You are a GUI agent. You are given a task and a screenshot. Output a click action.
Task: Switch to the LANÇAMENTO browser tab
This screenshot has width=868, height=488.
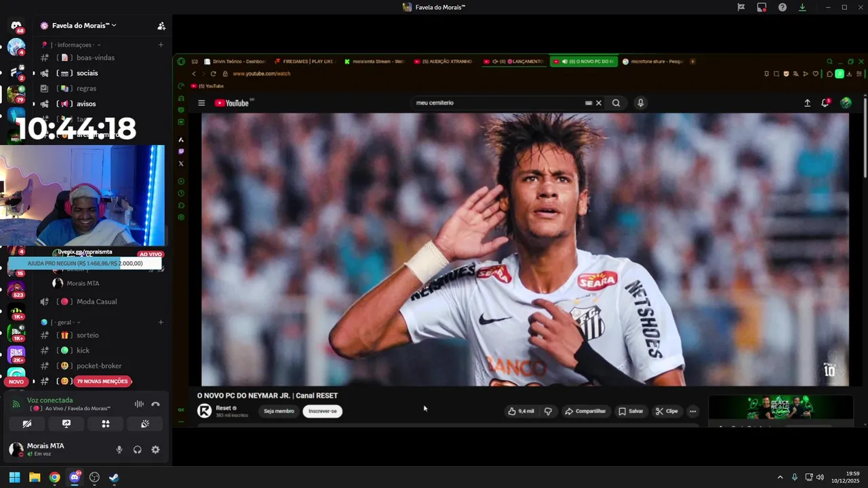(x=513, y=62)
